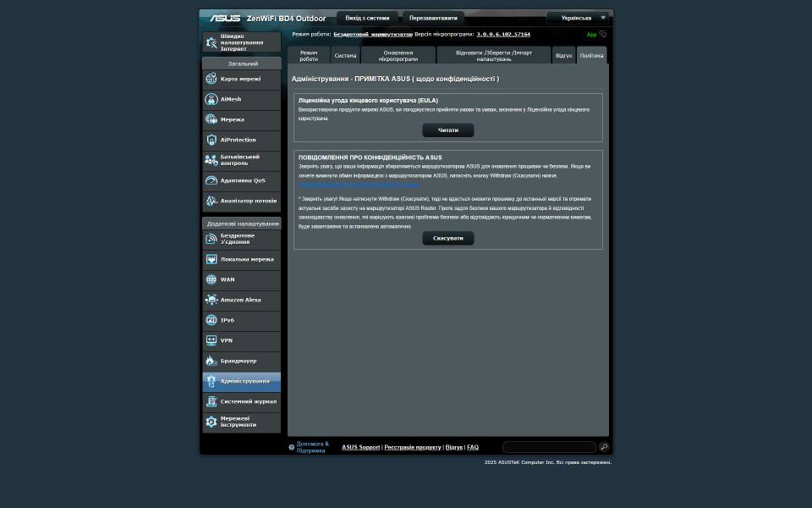812x508 pixels.
Task: Select the AiProtection shield icon
Action: point(211,140)
